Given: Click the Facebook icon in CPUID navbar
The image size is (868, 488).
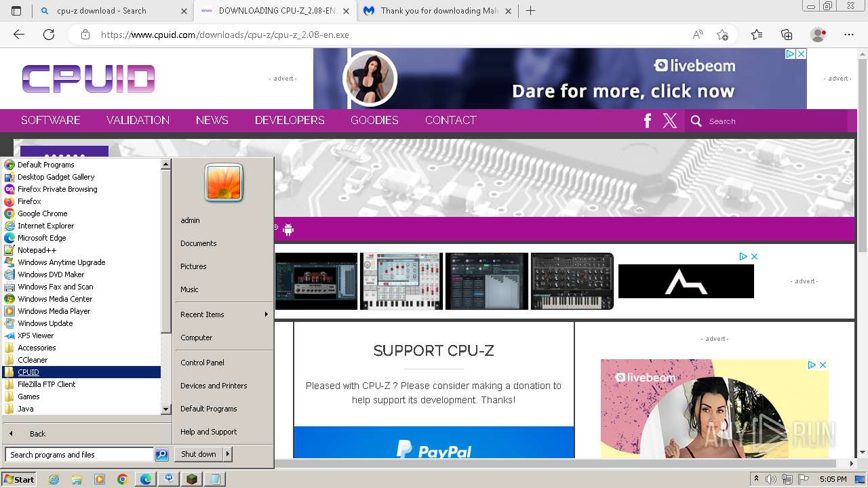Looking at the screenshot, I should point(648,121).
